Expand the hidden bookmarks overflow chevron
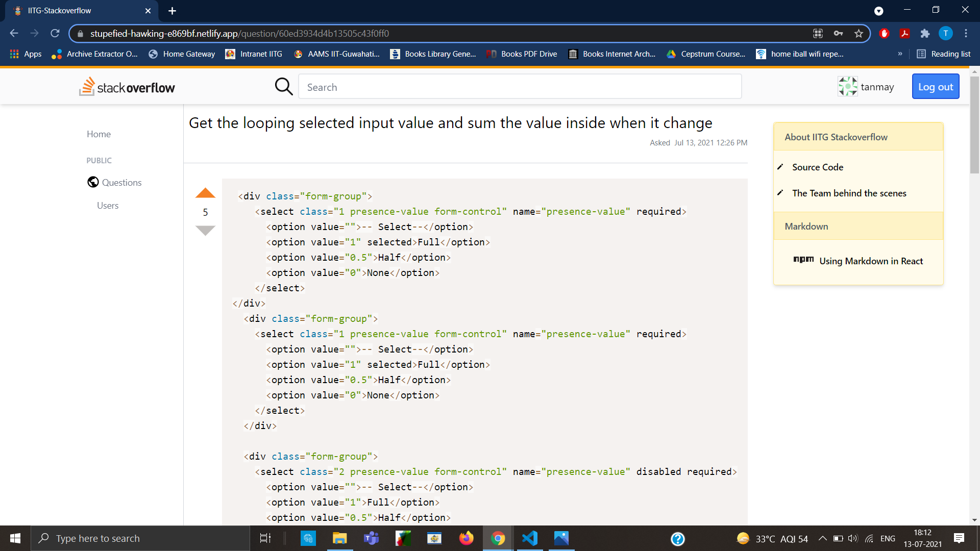Screen dimensions: 980x551 click(900, 54)
